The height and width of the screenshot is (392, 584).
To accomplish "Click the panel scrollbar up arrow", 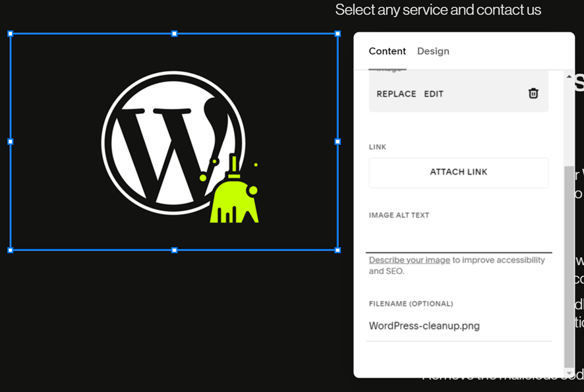I will [569, 76].
